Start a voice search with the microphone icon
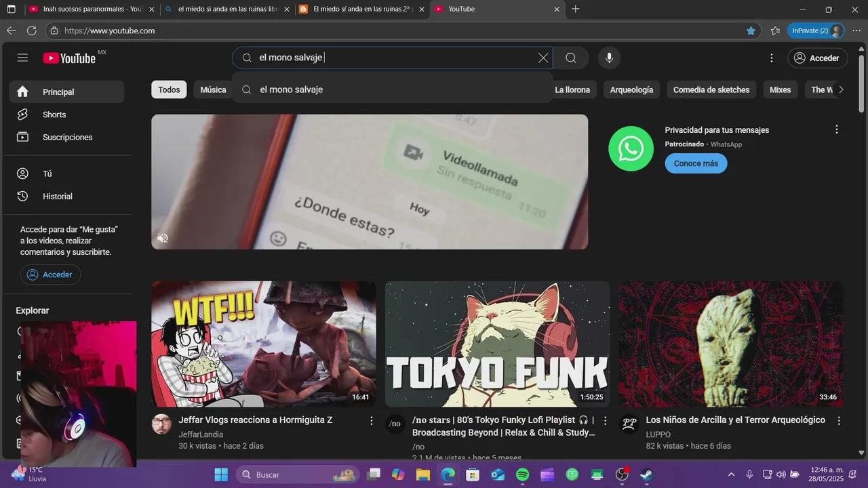This screenshot has width=868, height=488. pyautogui.click(x=609, y=58)
